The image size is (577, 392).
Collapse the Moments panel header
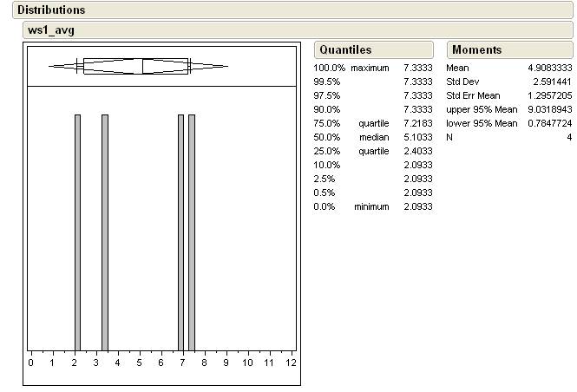(x=476, y=50)
